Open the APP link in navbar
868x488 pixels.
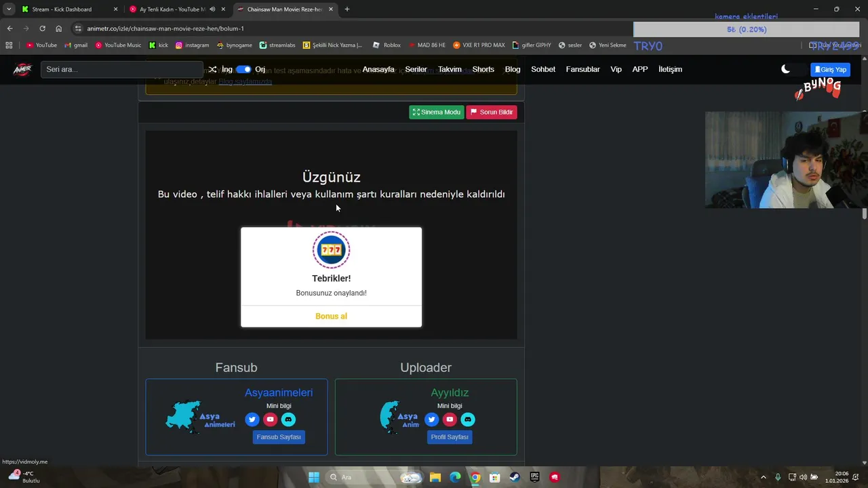coord(640,69)
